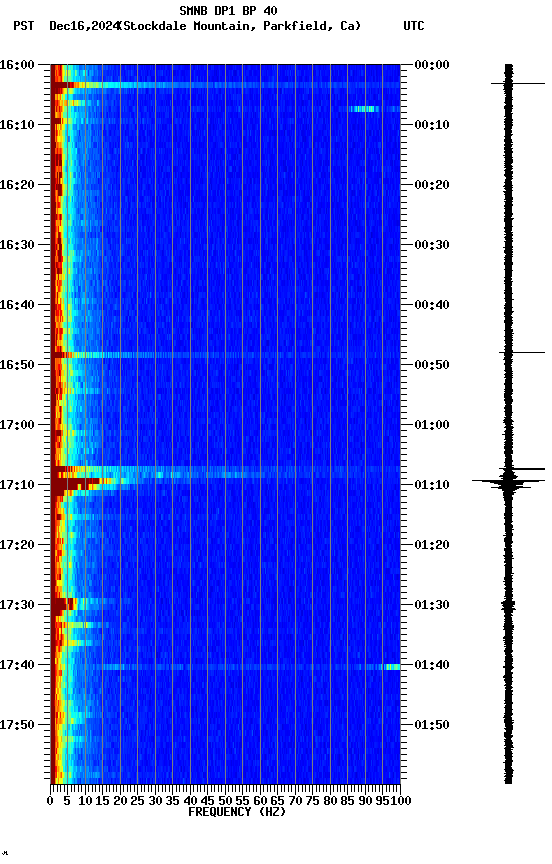The width and height of the screenshot is (552, 864).
Task: Click the broadband horizontal streak at 16:03
Action: [225, 85]
